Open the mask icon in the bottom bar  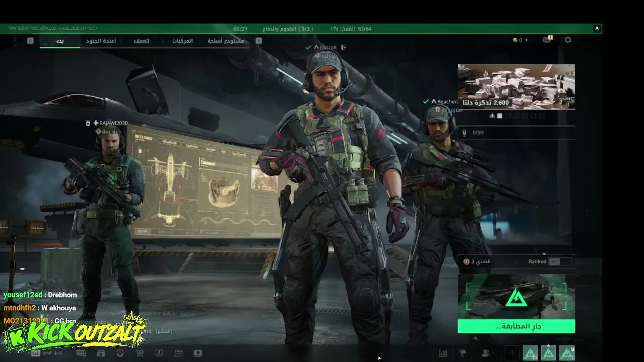click(120, 353)
